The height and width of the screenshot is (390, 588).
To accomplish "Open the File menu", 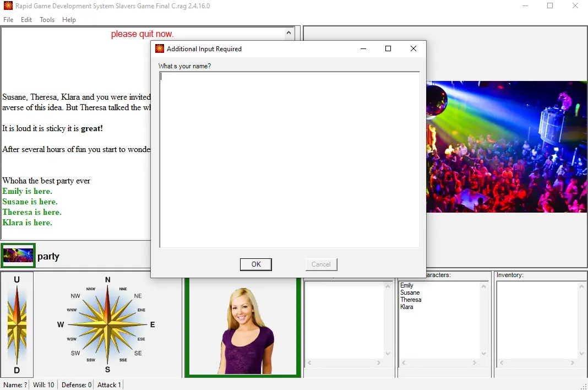I will (8, 20).
